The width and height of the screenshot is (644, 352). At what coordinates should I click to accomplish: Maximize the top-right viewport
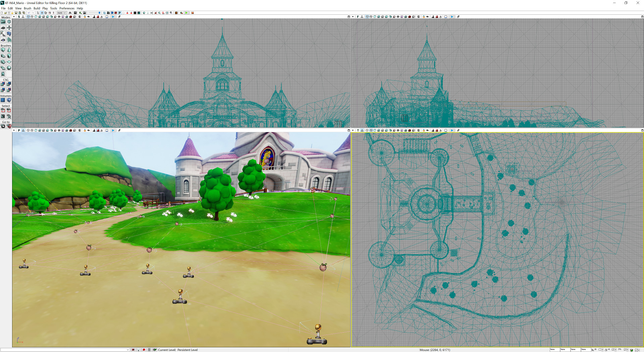pos(642,17)
